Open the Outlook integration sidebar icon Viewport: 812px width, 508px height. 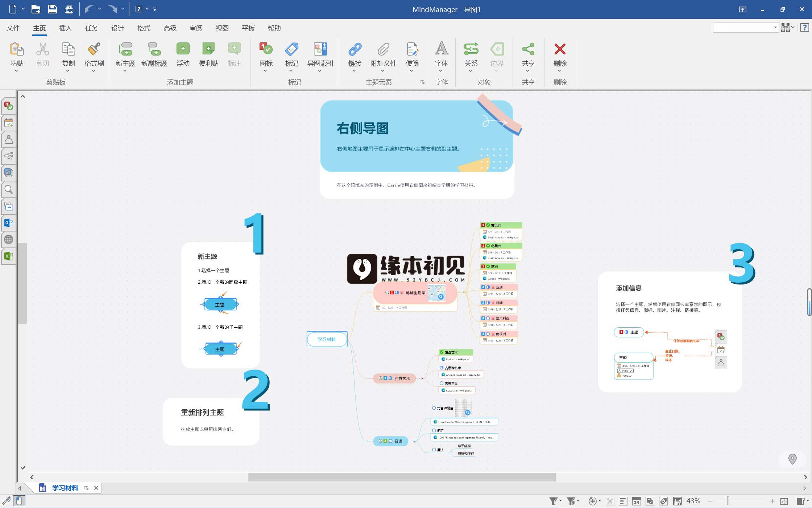[x=9, y=222]
